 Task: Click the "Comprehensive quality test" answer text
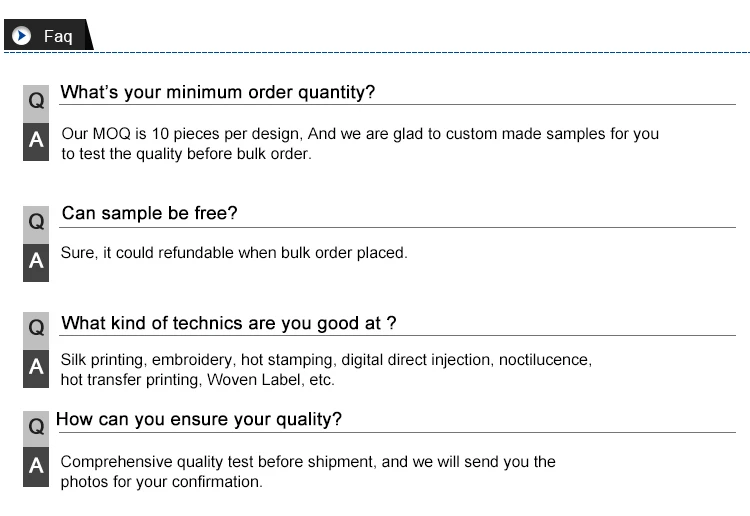[308, 461]
